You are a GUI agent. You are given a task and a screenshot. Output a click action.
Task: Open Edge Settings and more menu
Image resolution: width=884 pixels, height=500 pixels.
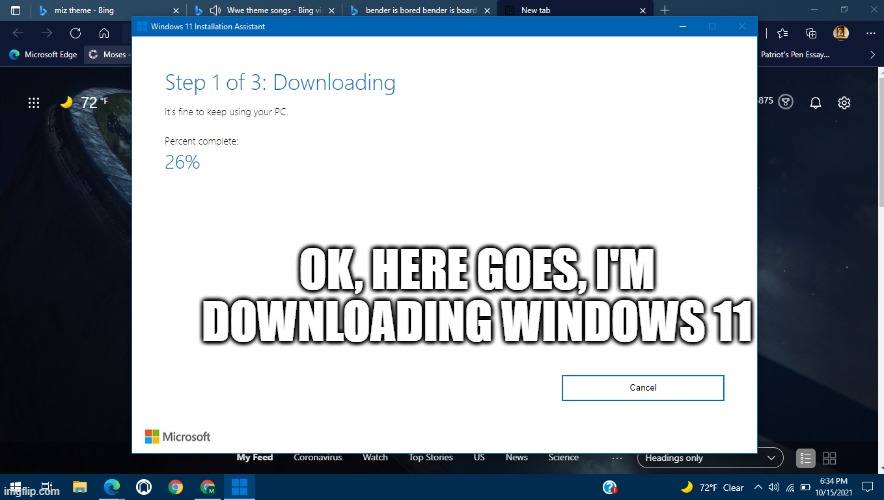(870, 33)
